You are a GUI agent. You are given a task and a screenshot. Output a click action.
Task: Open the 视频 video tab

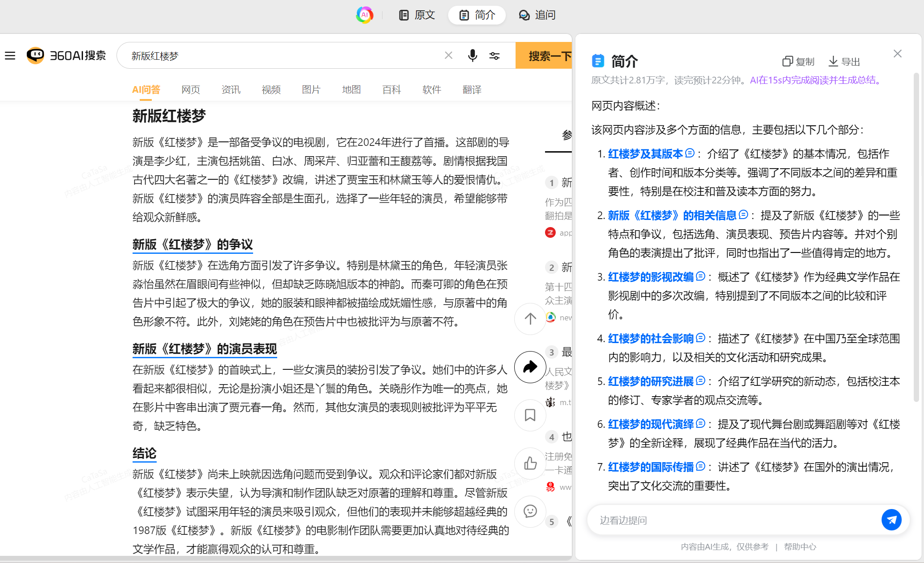click(x=271, y=90)
